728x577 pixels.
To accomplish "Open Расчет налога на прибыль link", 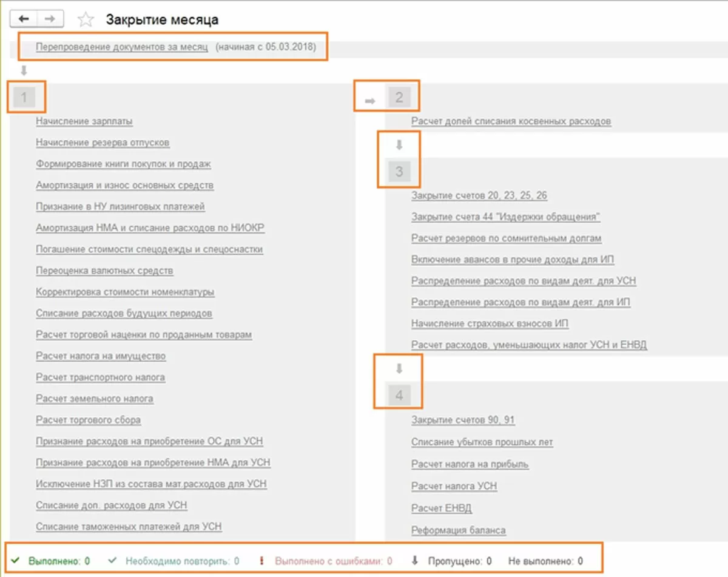I will coord(470,464).
